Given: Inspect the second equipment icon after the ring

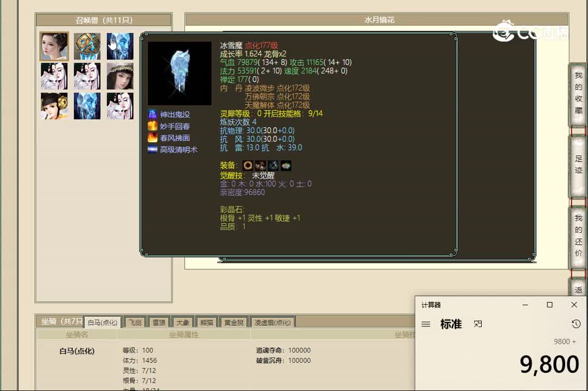Looking at the screenshot, I should [x=260, y=165].
